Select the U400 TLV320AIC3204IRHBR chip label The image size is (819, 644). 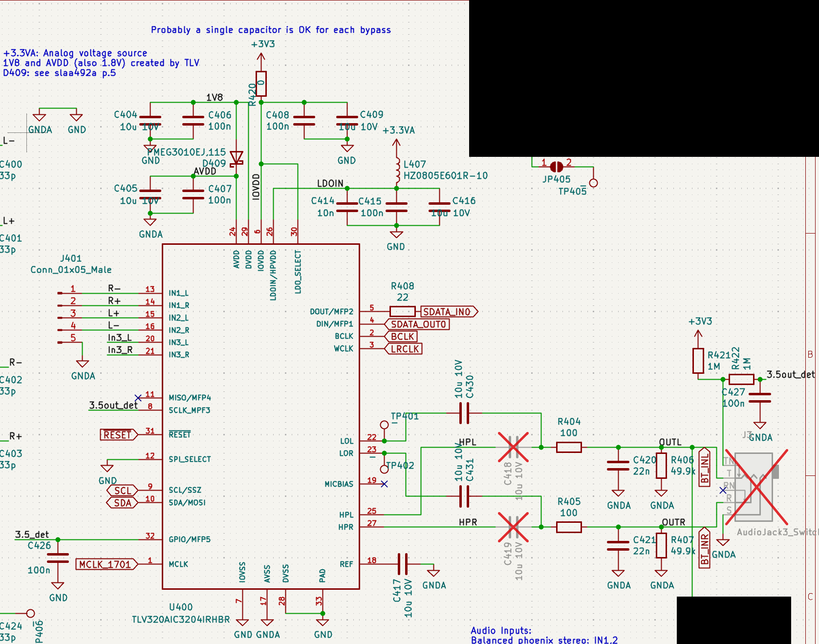[181, 613]
